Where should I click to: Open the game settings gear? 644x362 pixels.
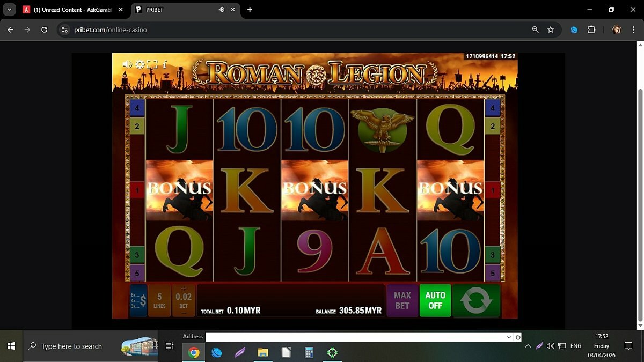pos(140,64)
